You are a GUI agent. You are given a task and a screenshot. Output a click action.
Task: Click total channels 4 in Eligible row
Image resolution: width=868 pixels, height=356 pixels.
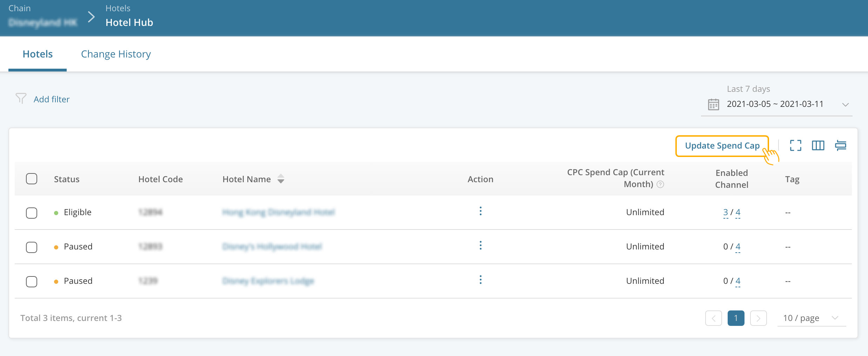tap(738, 212)
